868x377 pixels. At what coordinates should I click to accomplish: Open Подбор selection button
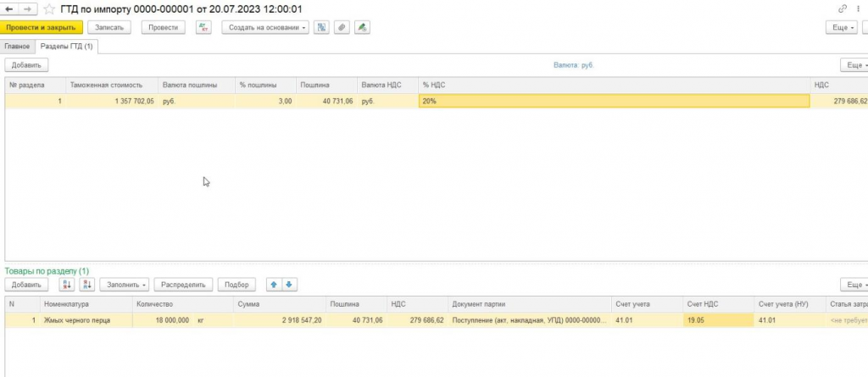click(x=237, y=285)
